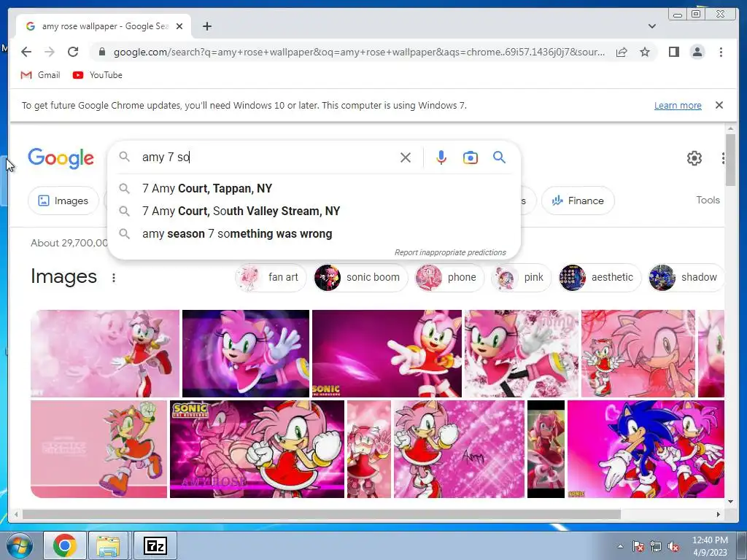The image size is (747, 560).
Task: Filter images by 'fan art' chip
Action: (271, 277)
